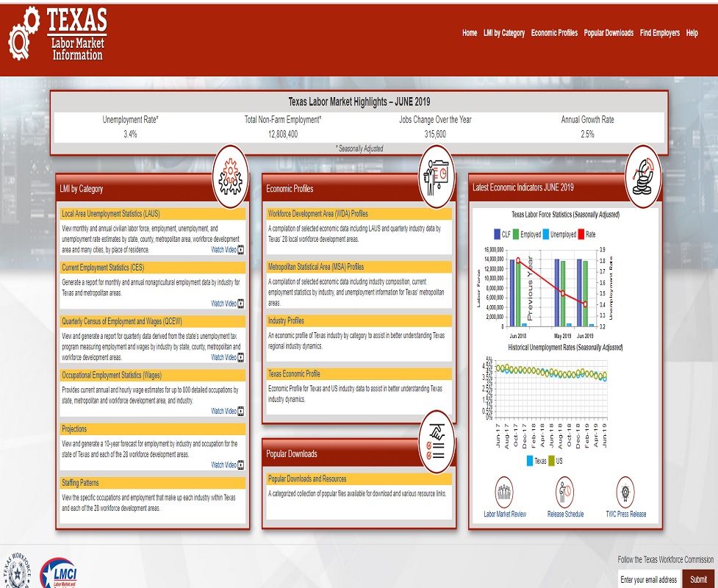Click the Unemployment Rate value 3.4%
This screenshot has height=588, width=718.
click(130, 135)
